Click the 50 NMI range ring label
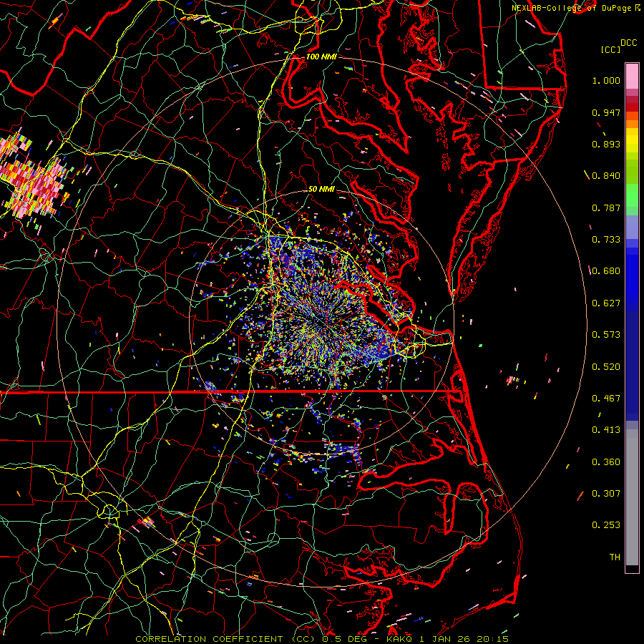This screenshot has width=644, height=644. click(321, 190)
